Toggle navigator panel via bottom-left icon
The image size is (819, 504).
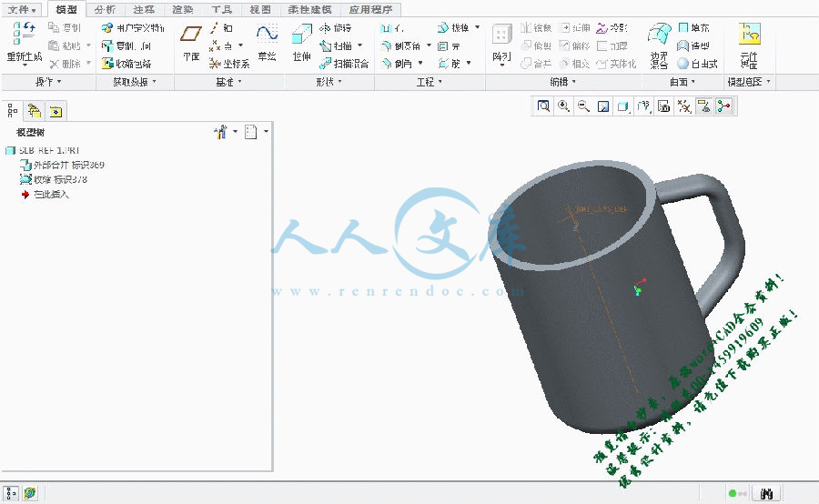11,493
